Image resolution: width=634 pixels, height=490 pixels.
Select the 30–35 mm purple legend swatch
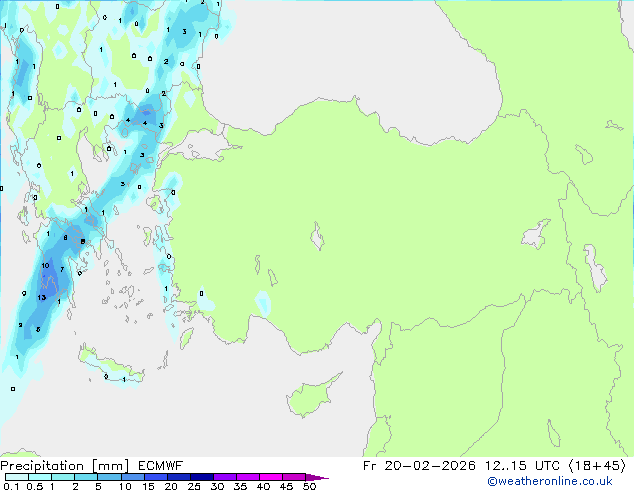tap(225, 477)
